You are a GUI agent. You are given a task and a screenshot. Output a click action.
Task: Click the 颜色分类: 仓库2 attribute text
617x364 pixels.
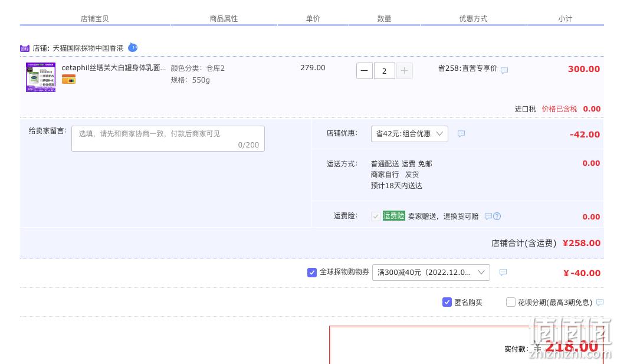[x=198, y=68]
